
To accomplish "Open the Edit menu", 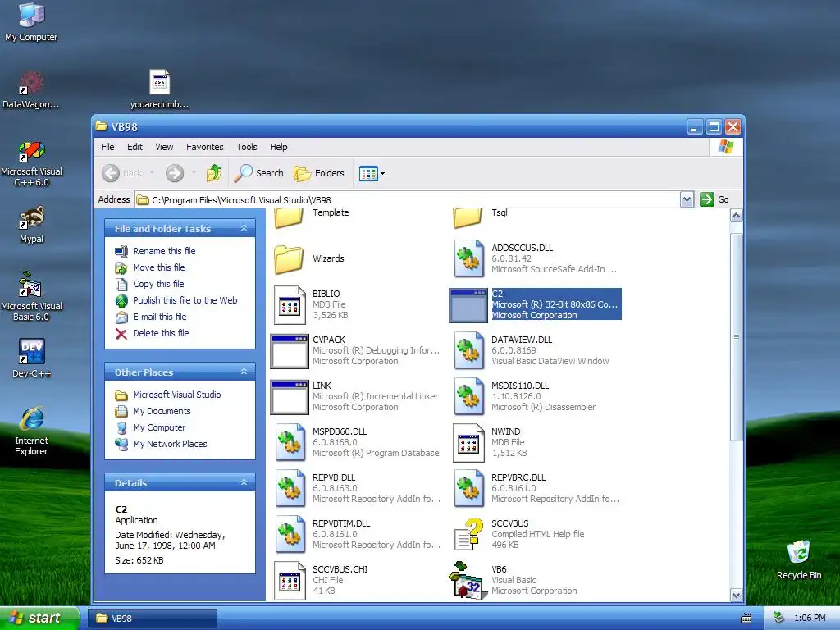I will [135, 147].
